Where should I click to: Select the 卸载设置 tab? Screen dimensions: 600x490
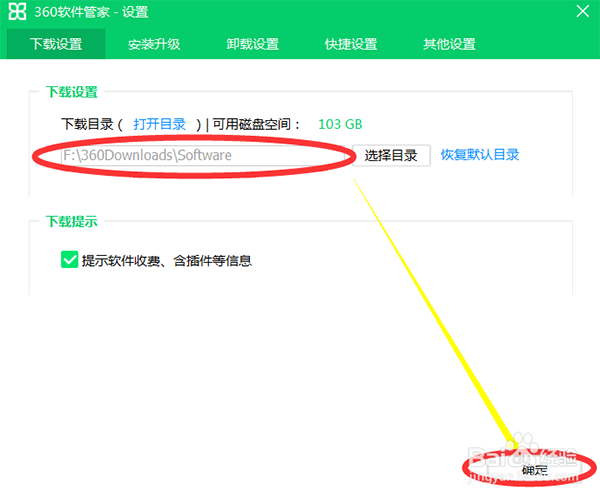[252, 44]
